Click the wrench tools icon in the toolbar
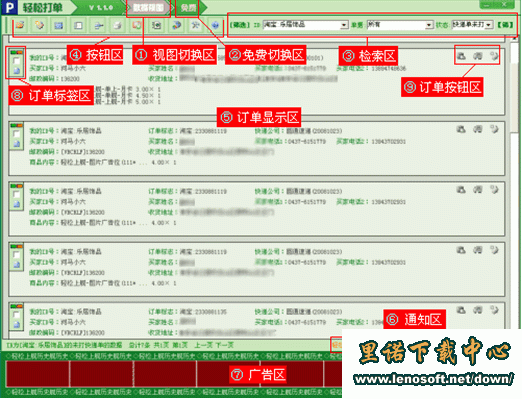The height and width of the screenshot is (399, 522). 196,25
